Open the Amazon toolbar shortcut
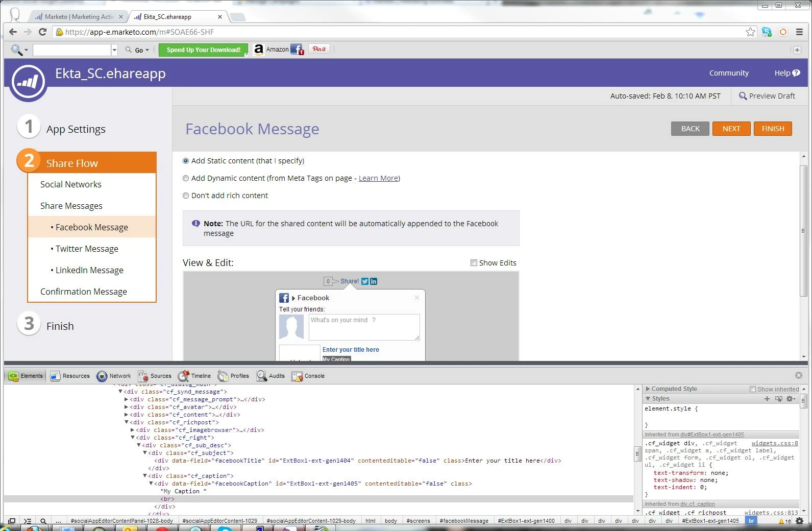The image size is (812, 531). [272, 50]
